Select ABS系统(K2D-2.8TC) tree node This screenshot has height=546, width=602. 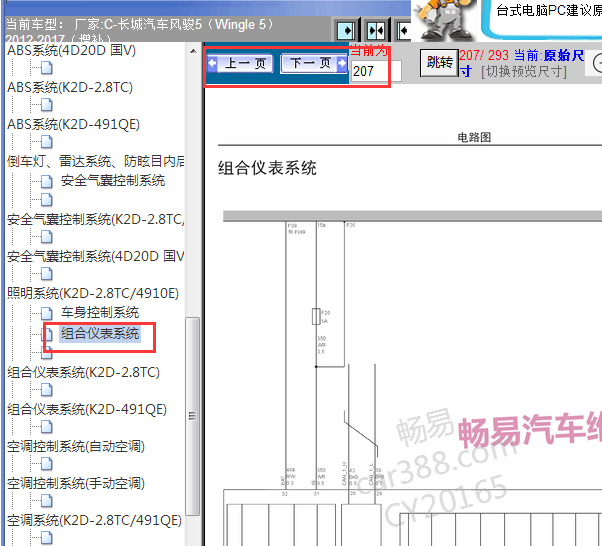point(70,88)
